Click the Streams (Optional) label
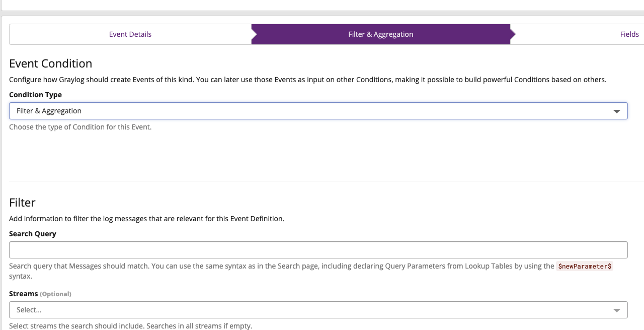The width and height of the screenshot is (644, 330). (x=40, y=294)
